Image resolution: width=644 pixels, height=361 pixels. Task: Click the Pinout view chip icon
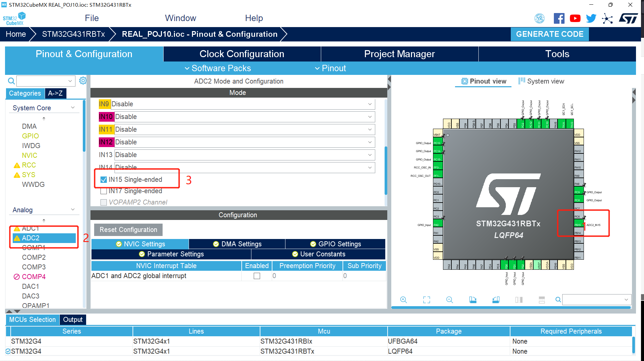point(464,81)
